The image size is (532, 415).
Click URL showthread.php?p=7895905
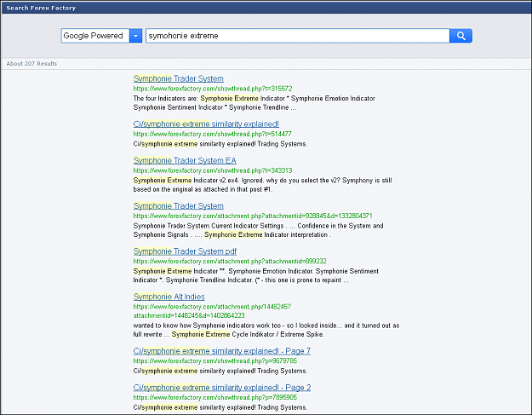coord(215,397)
